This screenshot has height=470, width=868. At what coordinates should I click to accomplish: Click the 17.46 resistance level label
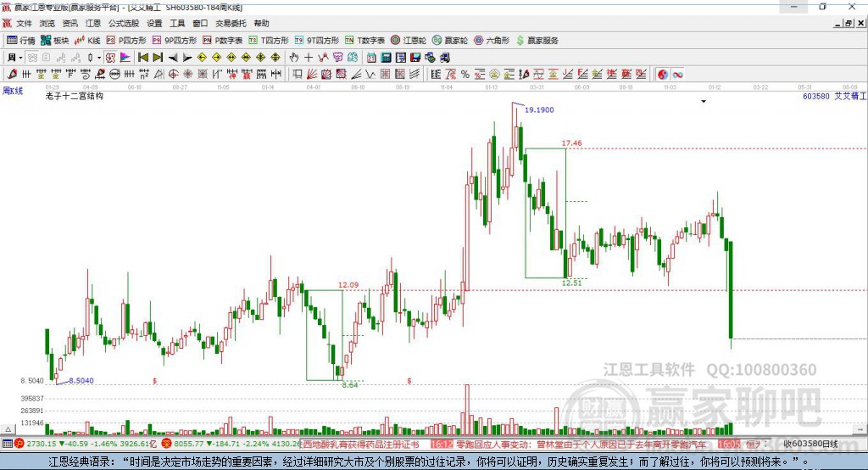click(572, 143)
